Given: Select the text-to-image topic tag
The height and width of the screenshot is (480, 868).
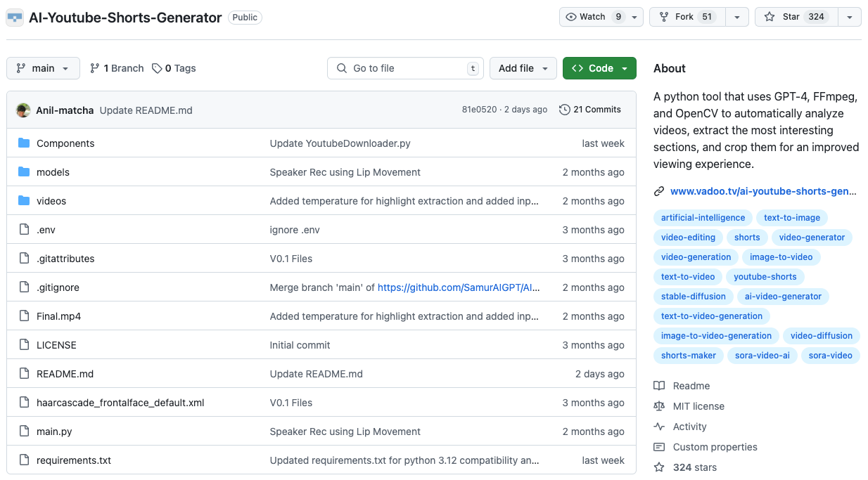Looking at the screenshot, I should point(791,217).
